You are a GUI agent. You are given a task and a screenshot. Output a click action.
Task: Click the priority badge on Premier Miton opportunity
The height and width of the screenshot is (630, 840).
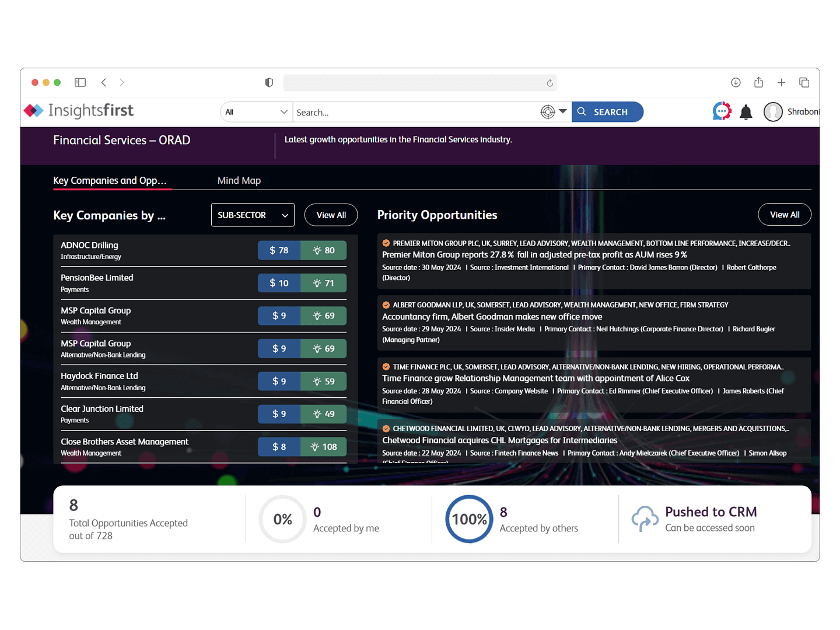click(386, 243)
